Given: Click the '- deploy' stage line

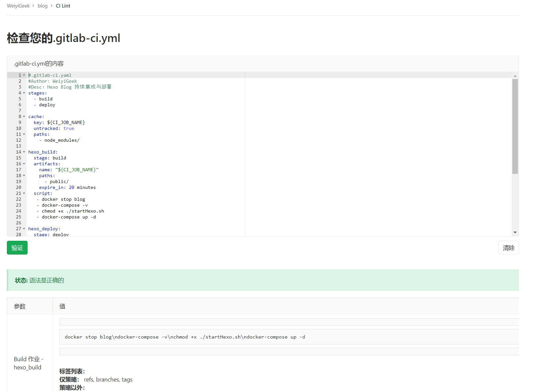Looking at the screenshot, I should [x=44, y=105].
